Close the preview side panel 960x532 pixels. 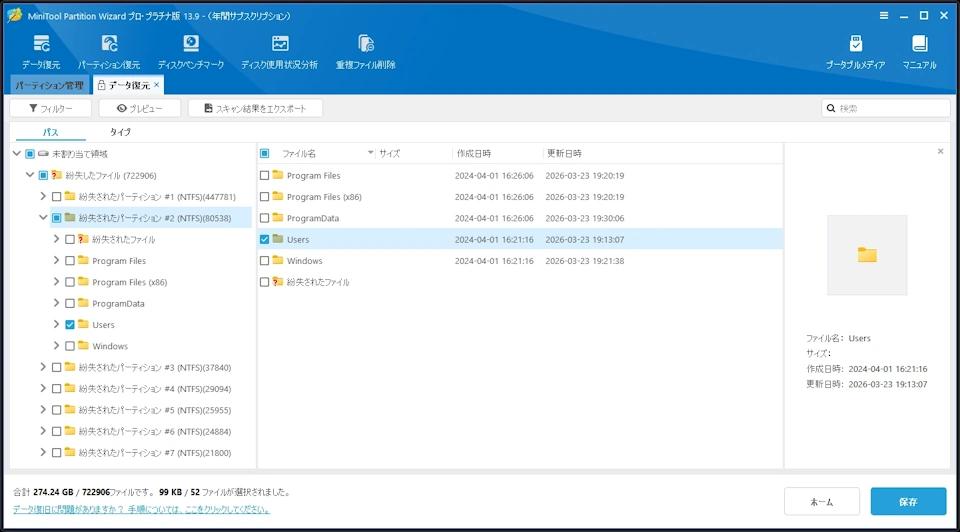click(x=940, y=151)
